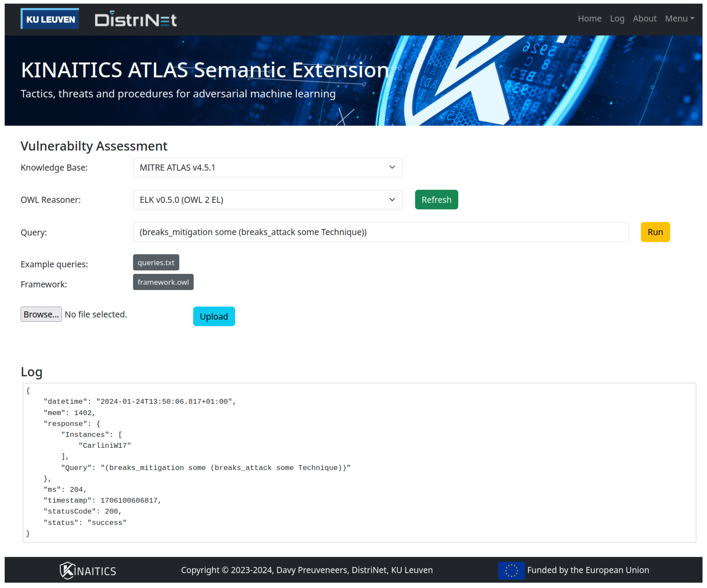The width and height of the screenshot is (707, 588).
Task: Click the European Union flag icon
Action: tap(511, 571)
